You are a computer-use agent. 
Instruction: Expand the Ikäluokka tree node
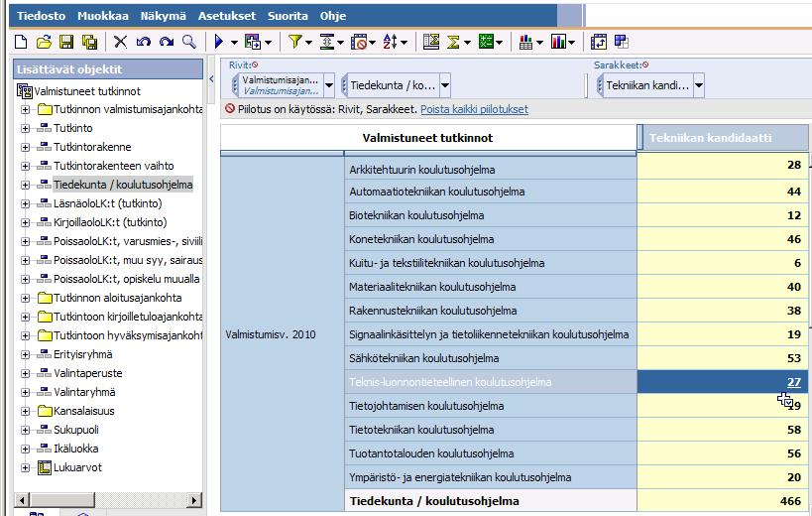tap(25, 449)
